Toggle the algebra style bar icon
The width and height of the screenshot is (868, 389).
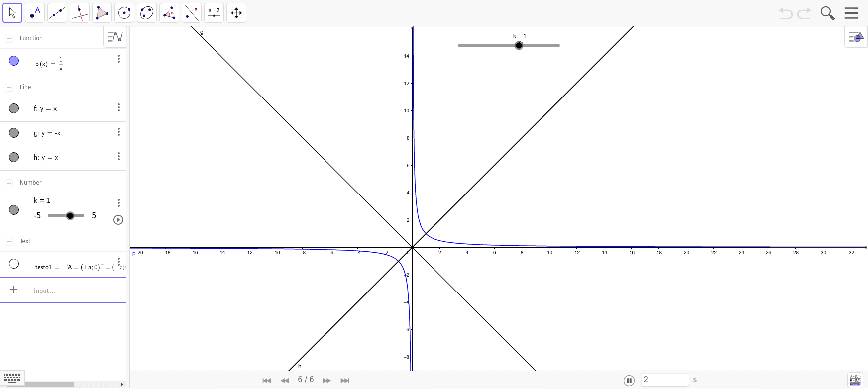(x=115, y=37)
